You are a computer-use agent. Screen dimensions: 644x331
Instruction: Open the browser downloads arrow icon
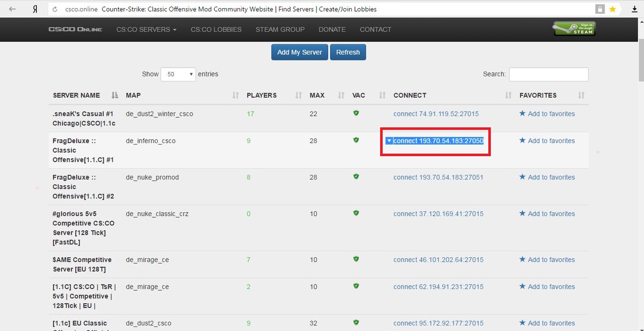coord(634,9)
